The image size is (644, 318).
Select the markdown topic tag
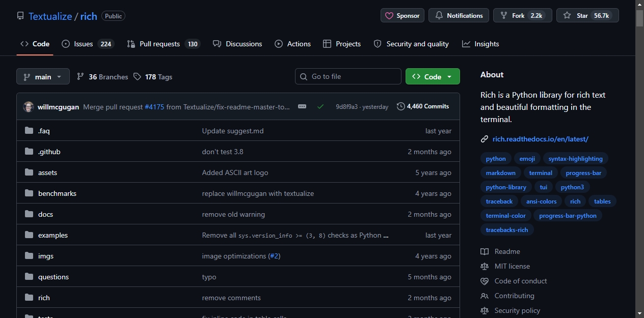tap(500, 173)
